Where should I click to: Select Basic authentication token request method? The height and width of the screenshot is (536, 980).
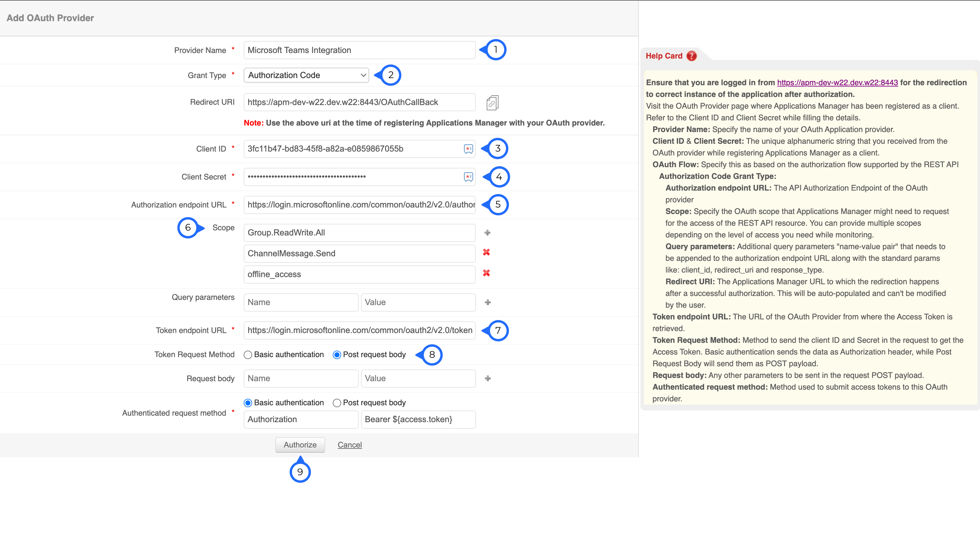pos(248,355)
